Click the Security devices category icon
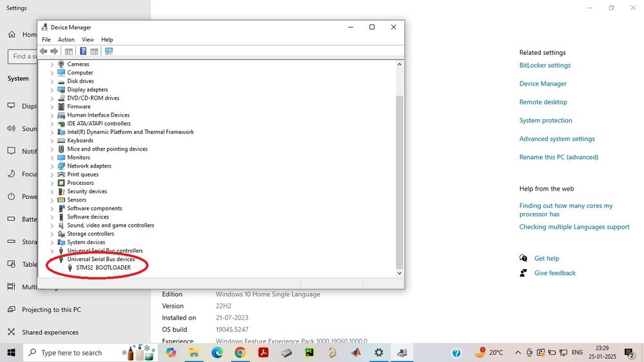 [61, 191]
